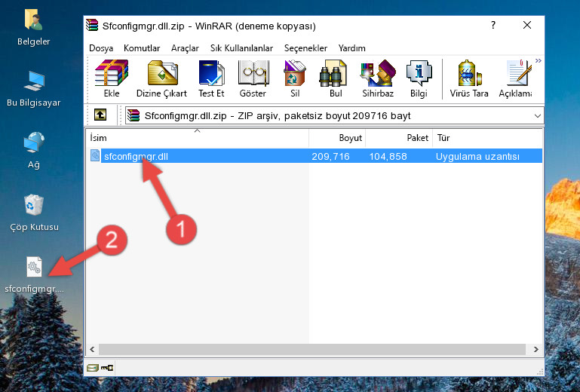The height and width of the screenshot is (392, 580).
Task: Open the Yardım menu
Action: [351, 48]
